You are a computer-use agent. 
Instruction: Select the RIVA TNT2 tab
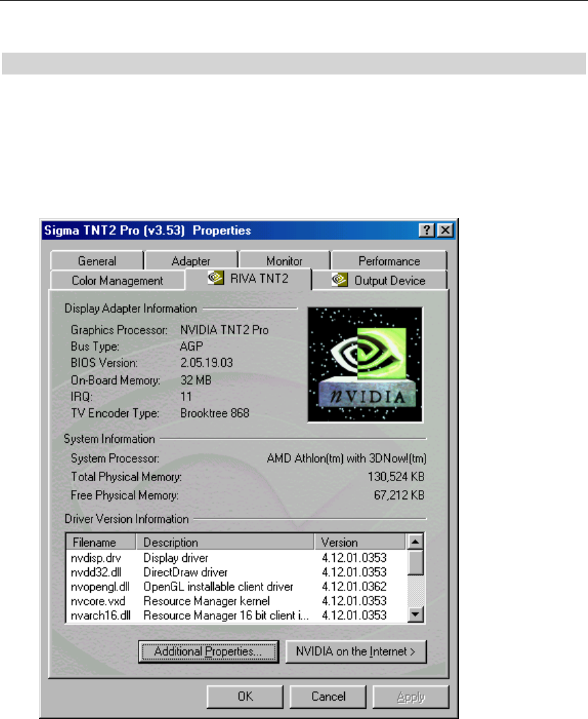(249, 279)
